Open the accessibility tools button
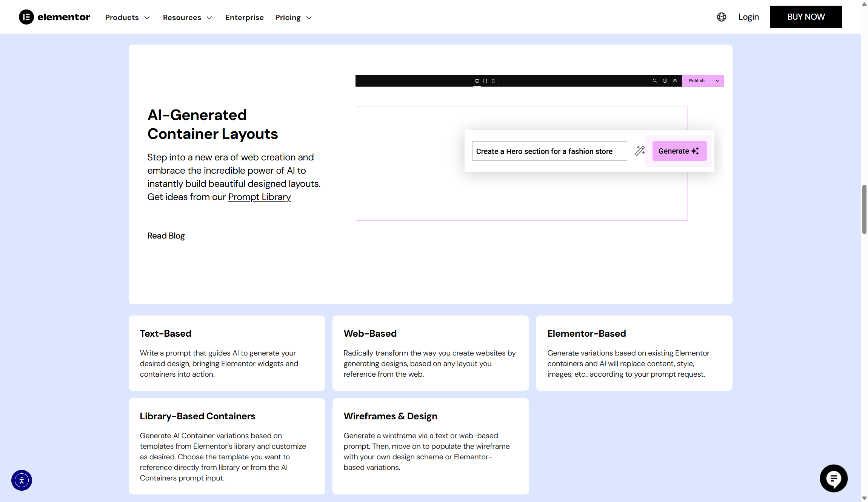 (22, 480)
